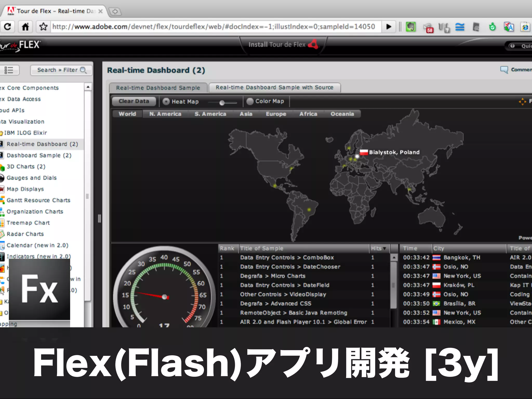Sort by the Hits column arrow
532x399 pixels.
(x=384, y=249)
